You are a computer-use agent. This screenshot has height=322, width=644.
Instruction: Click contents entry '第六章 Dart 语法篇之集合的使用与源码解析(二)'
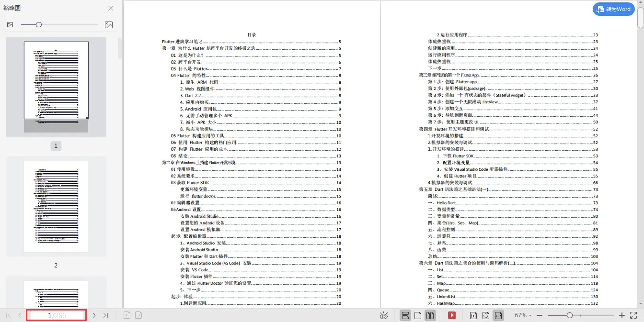coord(508,263)
